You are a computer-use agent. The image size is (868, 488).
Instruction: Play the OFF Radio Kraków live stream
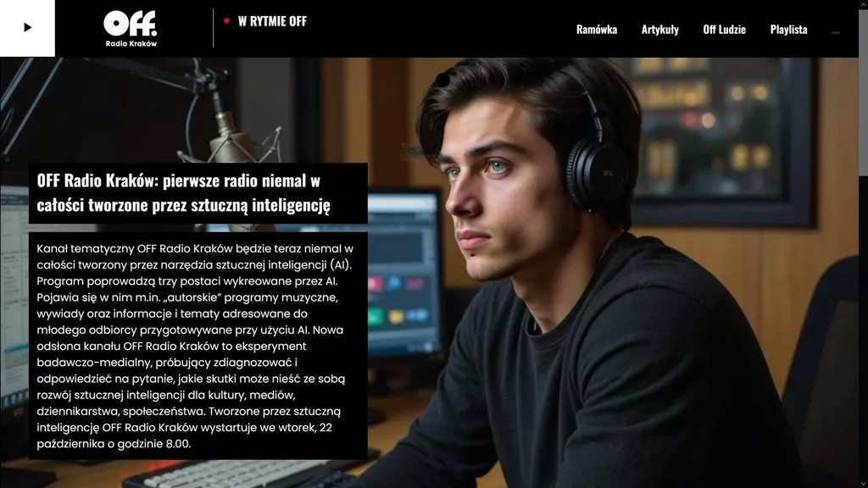pyautogui.click(x=27, y=28)
